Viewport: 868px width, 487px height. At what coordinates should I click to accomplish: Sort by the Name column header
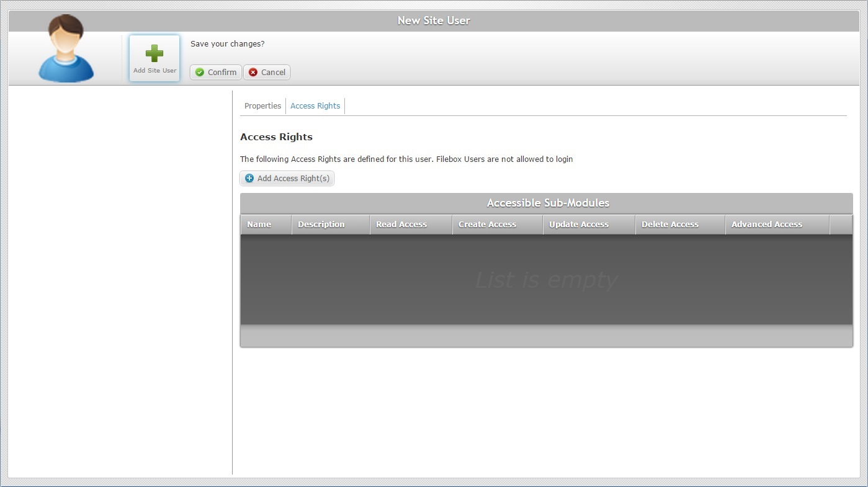tap(266, 225)
